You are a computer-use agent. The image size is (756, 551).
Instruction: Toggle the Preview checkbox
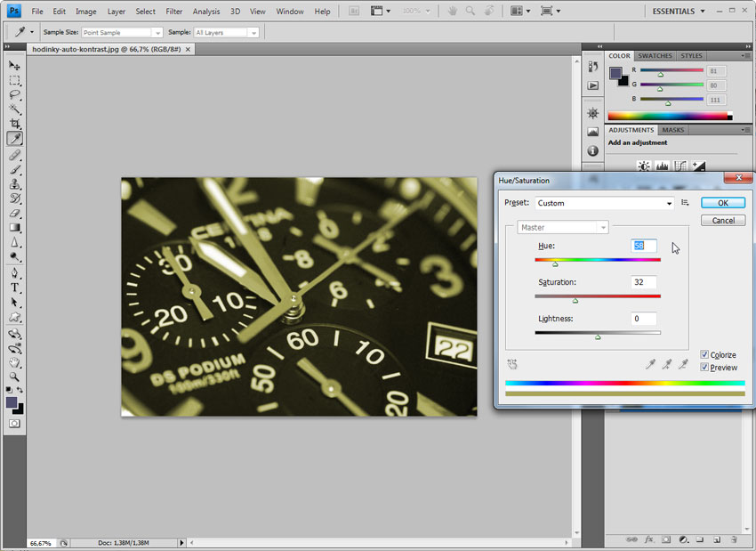pos(704,367)
